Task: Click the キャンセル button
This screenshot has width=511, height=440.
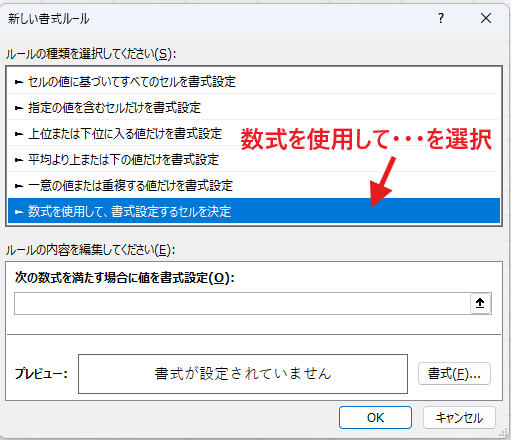Action: [459, 417]
